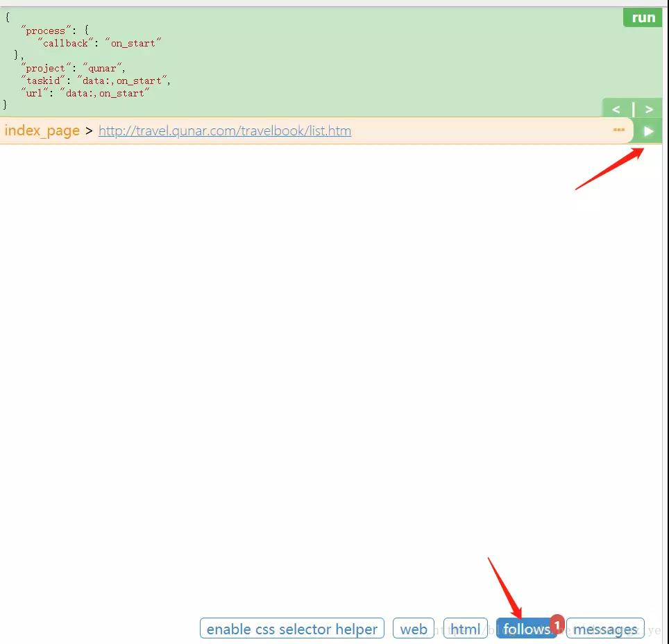Go to previous task with left arrow
This screenshot has width=669, height=644.
click(x=616, y=110)
